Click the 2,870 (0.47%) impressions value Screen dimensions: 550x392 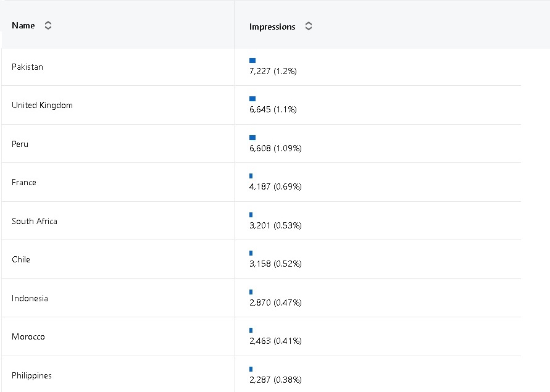click(x=275, y=302)
